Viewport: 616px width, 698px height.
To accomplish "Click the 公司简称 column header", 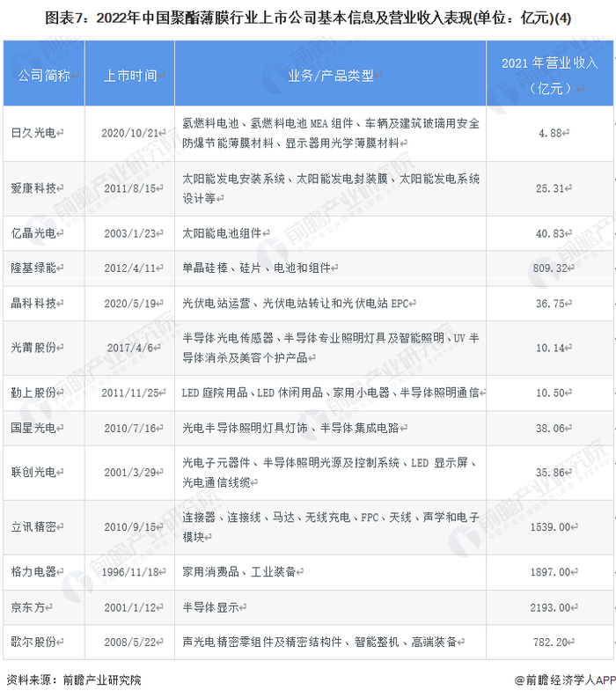I will (44, 74).
